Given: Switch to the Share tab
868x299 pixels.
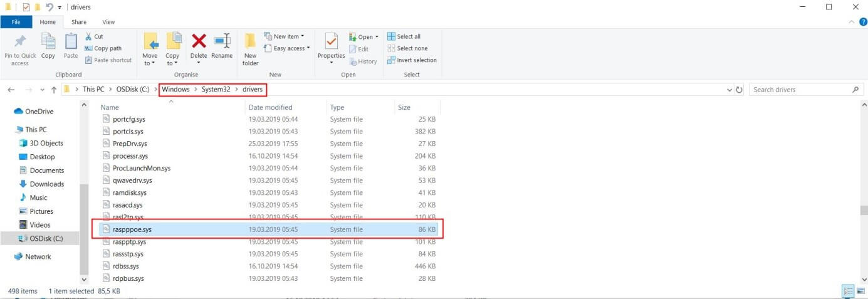Looking at the screenshot, I should pyautogui.click(x=79, y=22).
